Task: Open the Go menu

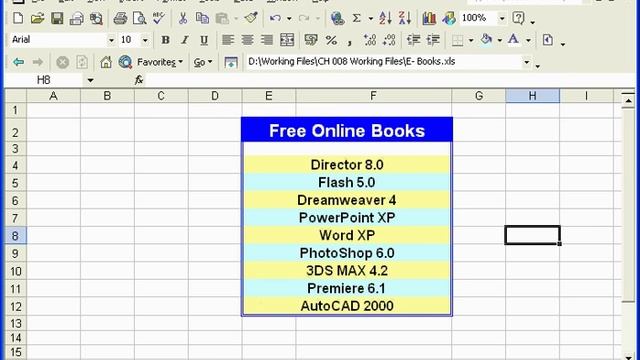Action: tap(203, 62)
